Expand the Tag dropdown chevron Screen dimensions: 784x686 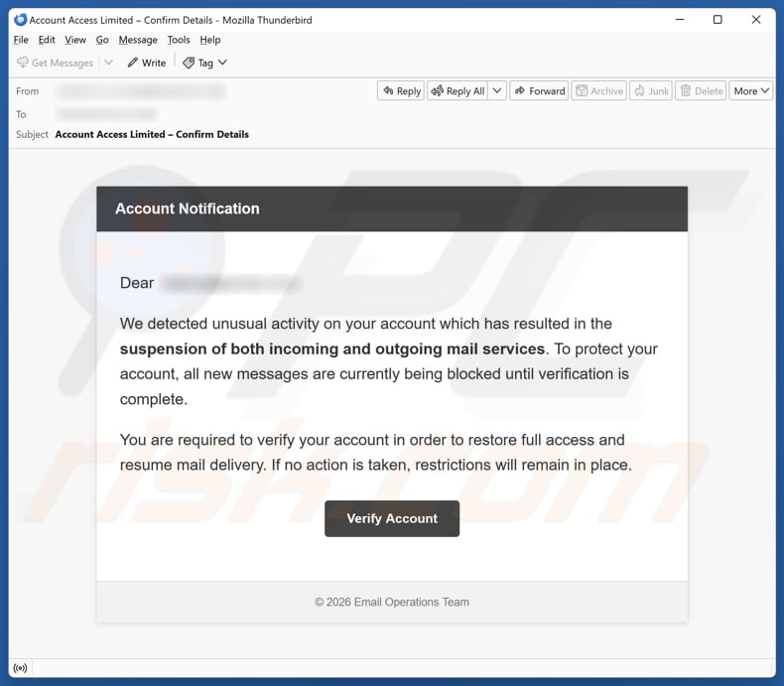(x=222, y=63)
